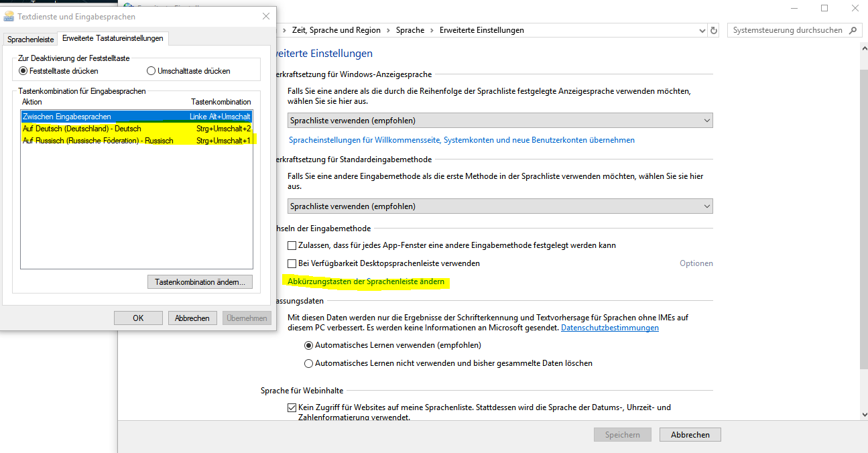Uncheck Kein Zugriff für Websites auf Sprachenliste
This screenshot has height=453, width=868.
pyautogui.click(x=292, y=407)
